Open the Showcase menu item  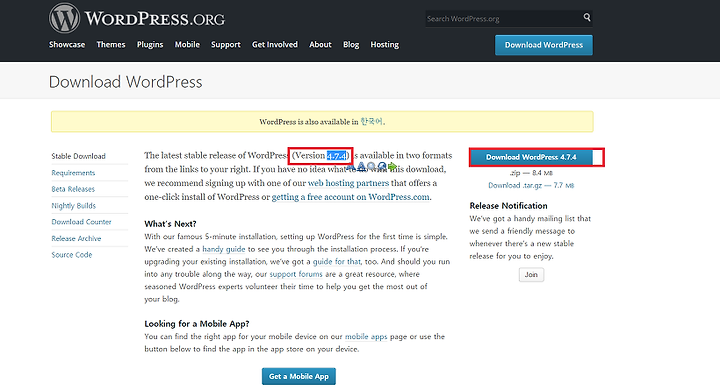pyautogui.click(x=67, y=45)
